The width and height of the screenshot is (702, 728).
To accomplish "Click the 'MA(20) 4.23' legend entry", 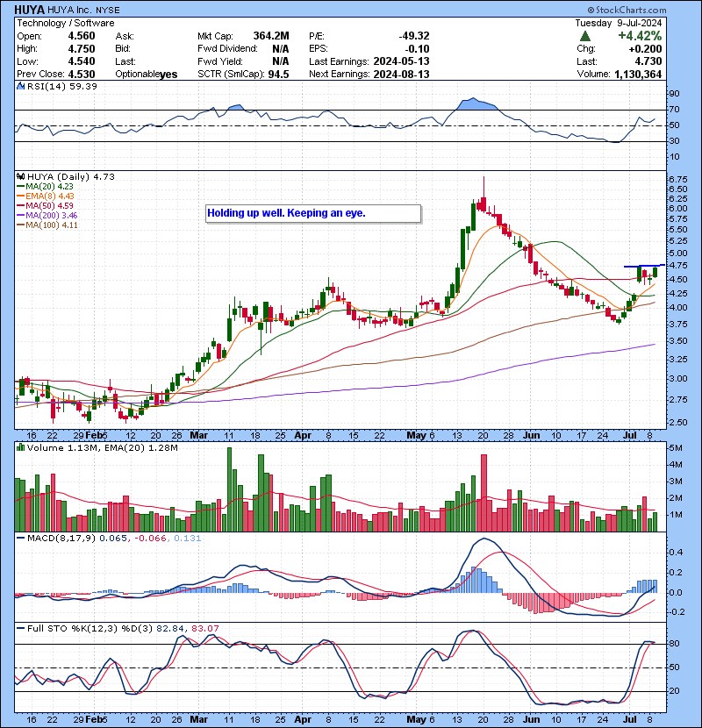I will [x=49, y=187].
